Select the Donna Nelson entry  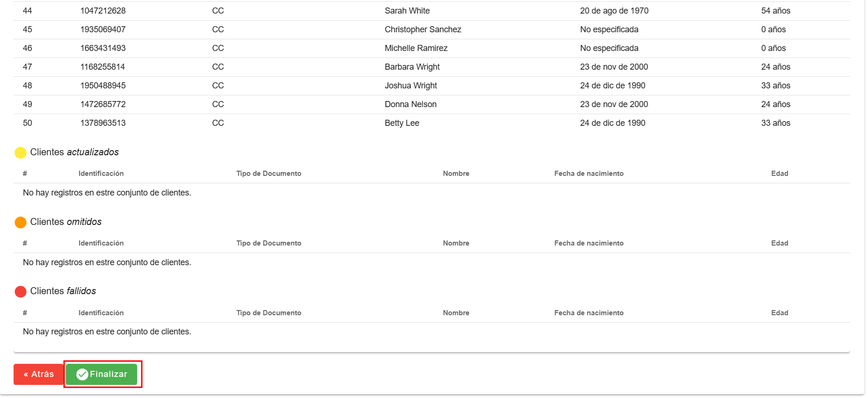410,104
